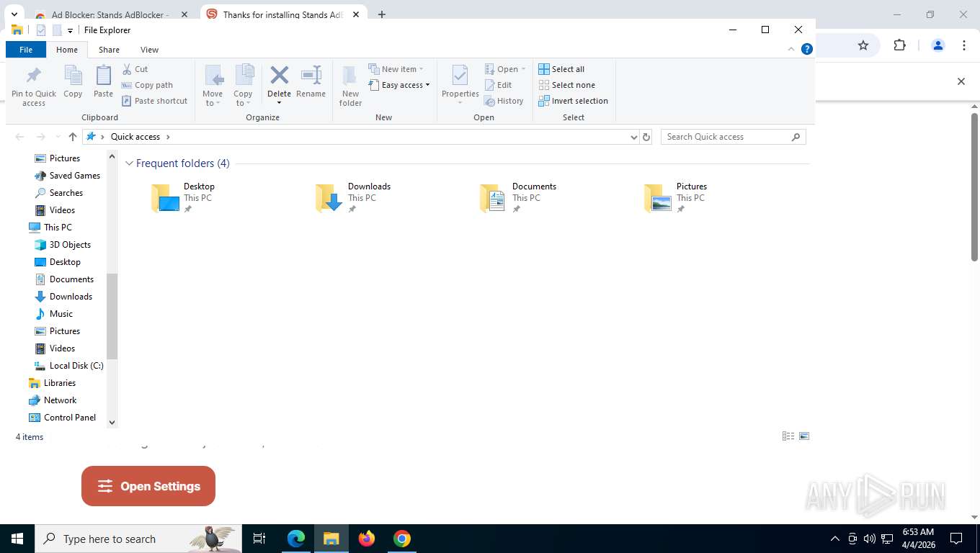Click the Pin to Quick access icon
This screenshot has width=980, height=553.
point(33,76)
